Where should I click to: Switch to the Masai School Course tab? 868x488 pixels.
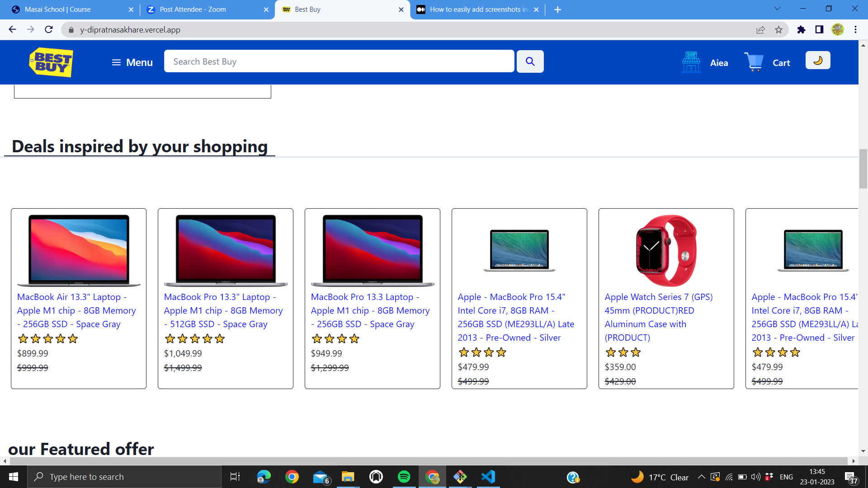tap(57, 9)
